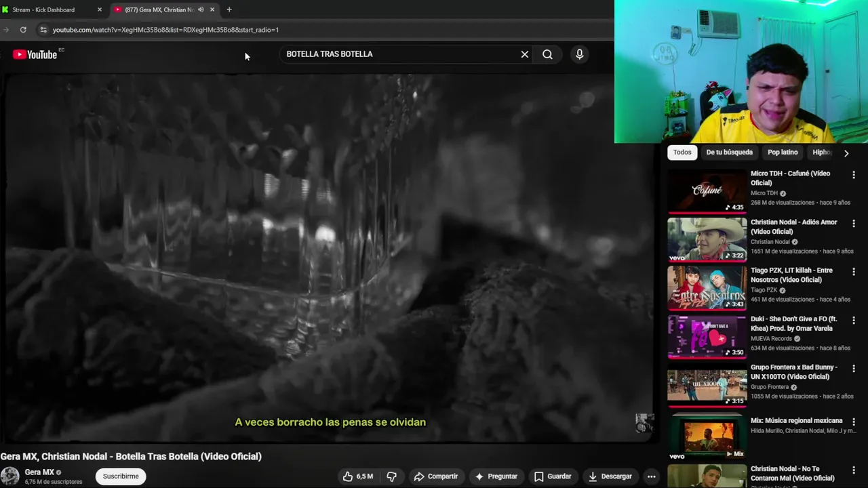Click the Preguntar button

(496, 476)
